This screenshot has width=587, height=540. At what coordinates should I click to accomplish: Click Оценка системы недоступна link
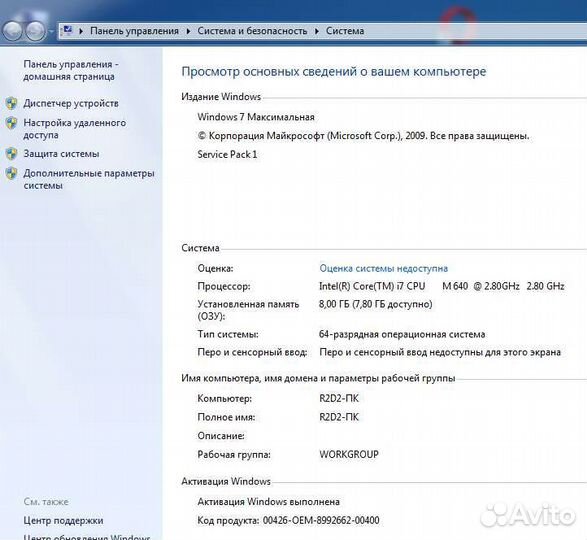pos(384,268)
